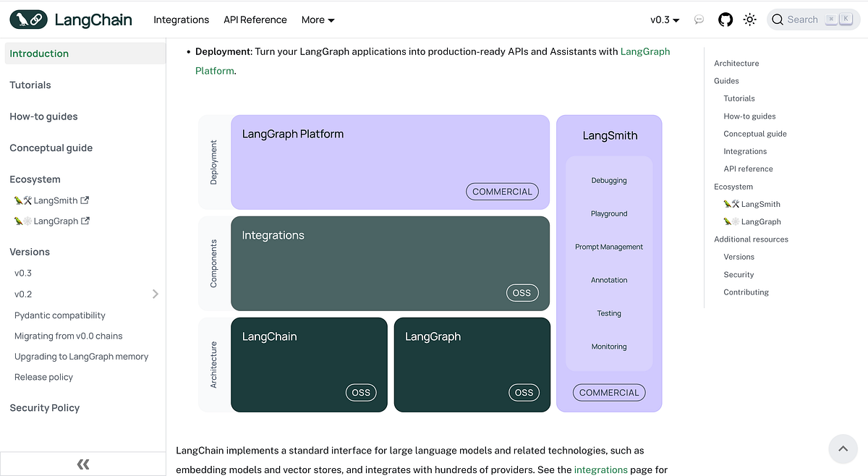This screenshot has width=868, height=476.
Task: Open the LangGraph Platform link
Action: coord(645,51)
